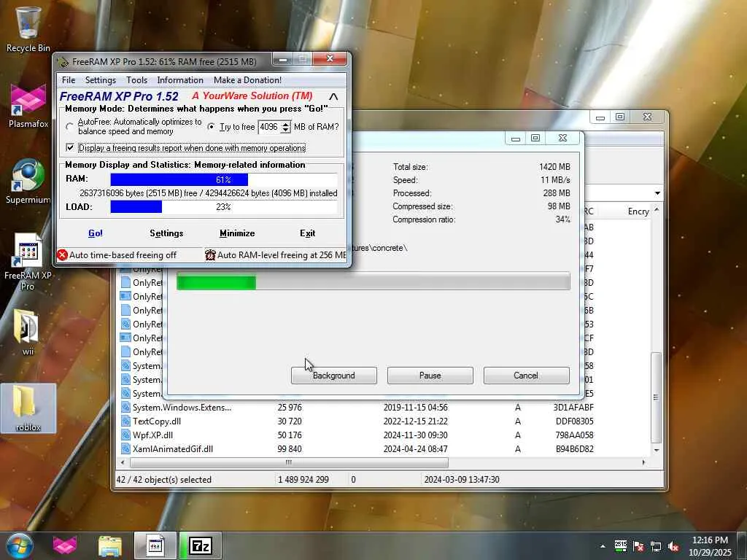Screen dimensions: 747x560
Task: Click the muted volume tray icon
Action: 673,546
